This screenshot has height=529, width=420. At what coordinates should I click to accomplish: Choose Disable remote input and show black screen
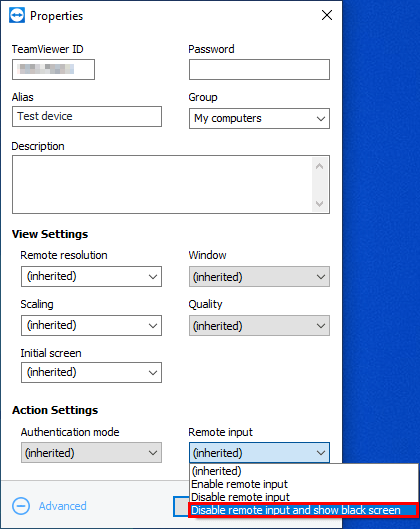304,510
